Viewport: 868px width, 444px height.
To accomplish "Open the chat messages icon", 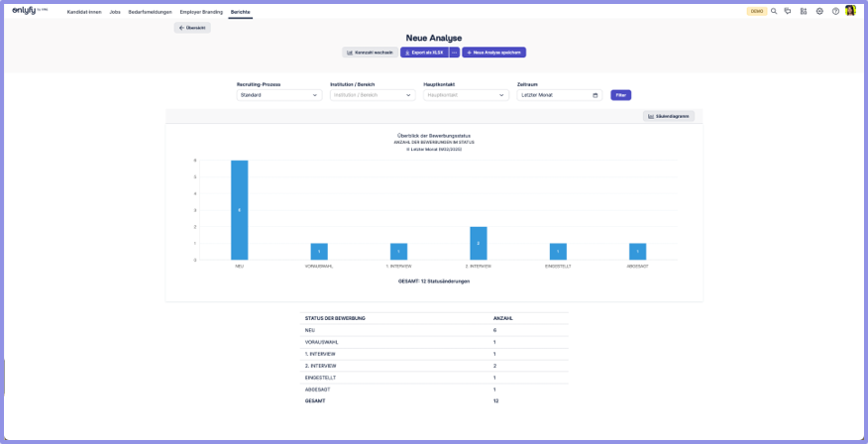I will click(788, 11).
